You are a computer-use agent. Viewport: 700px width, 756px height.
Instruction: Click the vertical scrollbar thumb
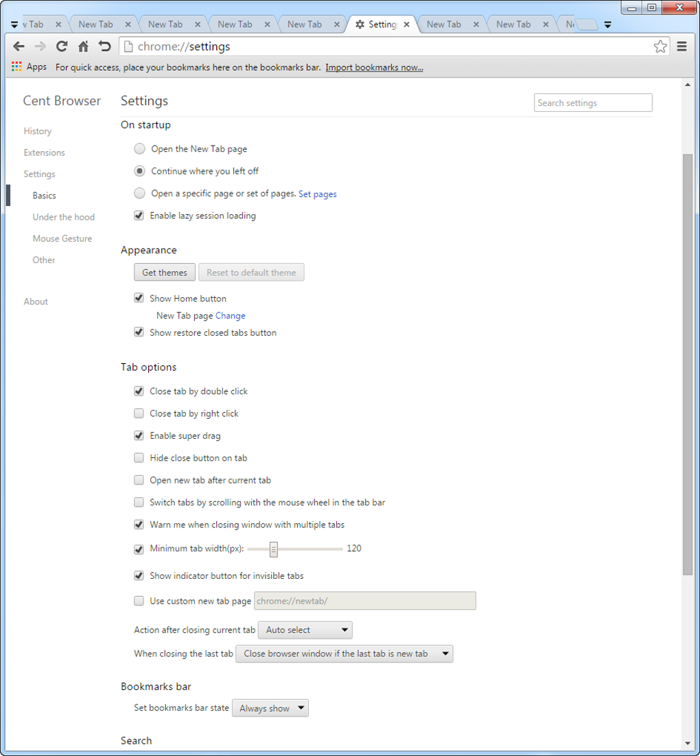coord(688,365)
